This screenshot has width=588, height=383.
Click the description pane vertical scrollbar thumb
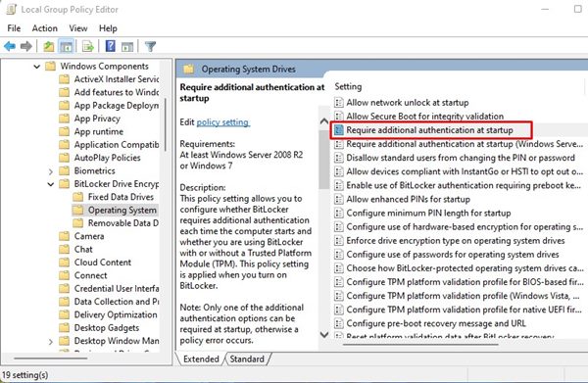pyautogui.click(x=324, y=160)
